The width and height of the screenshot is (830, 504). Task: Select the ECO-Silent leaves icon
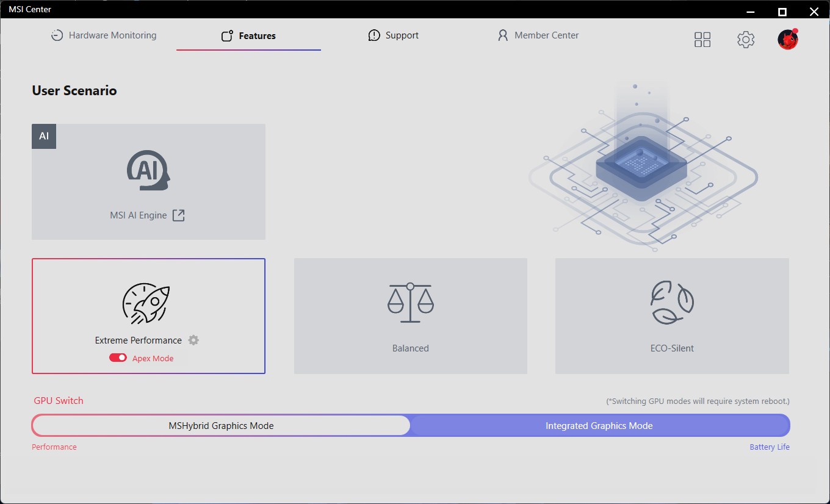(x=672, y=303)
